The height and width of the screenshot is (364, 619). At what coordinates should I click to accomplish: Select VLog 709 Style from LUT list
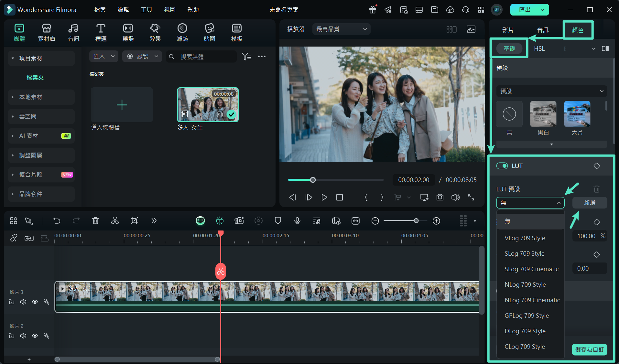(531, 238)
